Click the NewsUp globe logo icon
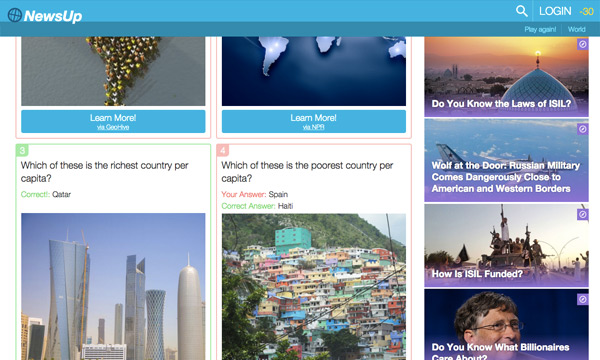The width and height of the screenshot is (600, 360). tap(15, 15)
